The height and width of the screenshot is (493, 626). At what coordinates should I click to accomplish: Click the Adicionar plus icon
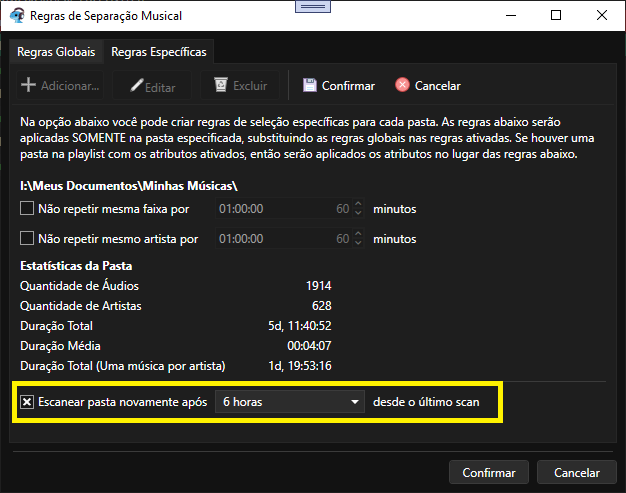click(x=28, y=86)
